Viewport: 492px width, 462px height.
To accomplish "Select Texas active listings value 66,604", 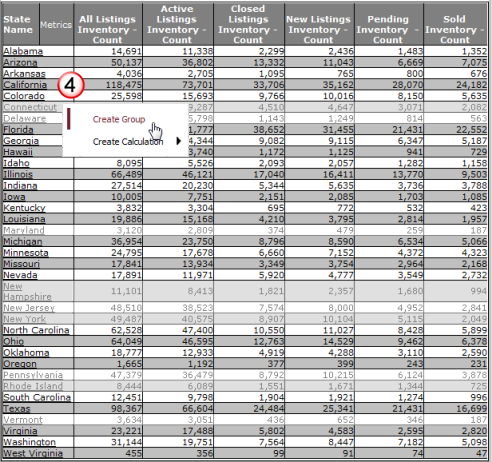I will click(197, 408).
